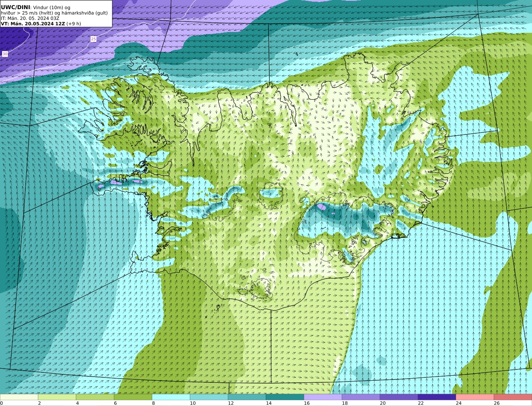
Task: Click the 4–6 m/s yellow-green legend swatch
Action: 95,397
